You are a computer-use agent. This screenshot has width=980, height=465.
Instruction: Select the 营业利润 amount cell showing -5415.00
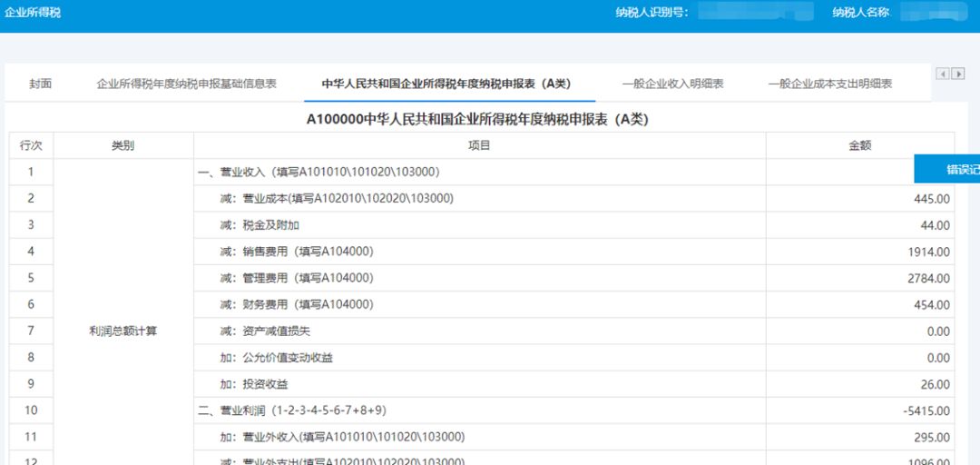(859, 411)
